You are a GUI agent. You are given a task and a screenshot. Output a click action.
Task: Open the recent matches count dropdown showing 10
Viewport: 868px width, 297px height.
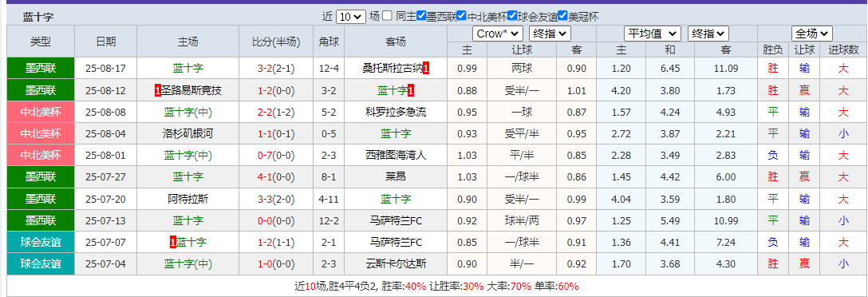350,17
